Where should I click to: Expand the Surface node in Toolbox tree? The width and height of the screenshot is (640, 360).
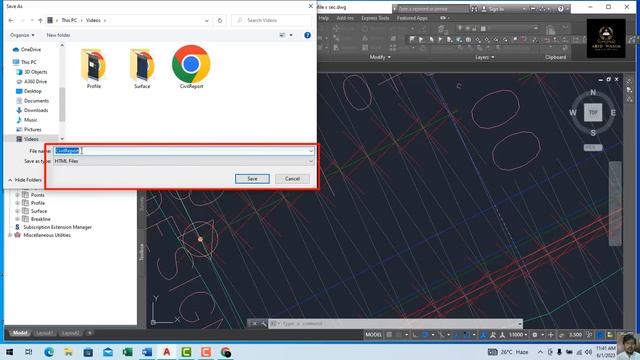[x=18, y=211]
